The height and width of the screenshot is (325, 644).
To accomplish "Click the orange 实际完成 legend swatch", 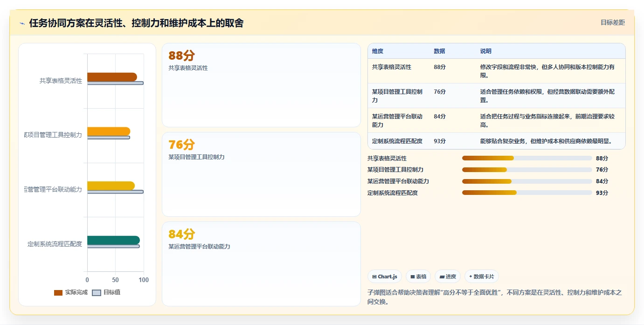I will (58, 293).
